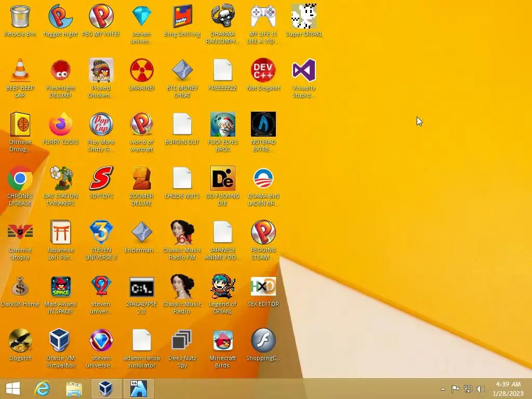Image resolution: width=532 pixels, height=399 pixels.
Task: Select the Classic Music Radio FM icon
Action: (x=182, y=232)
